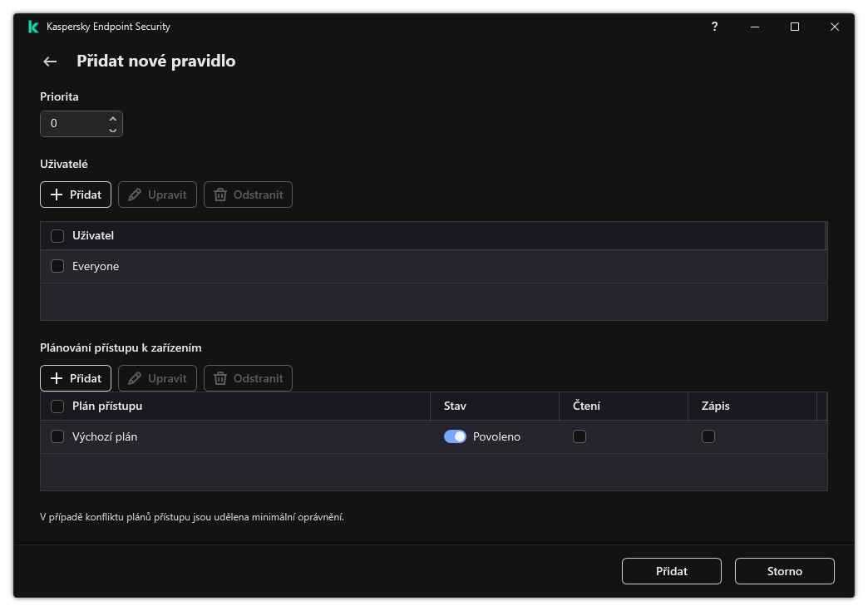
Task: Select all users via Uživatel header checkbox
Action: tap(57, 236)
